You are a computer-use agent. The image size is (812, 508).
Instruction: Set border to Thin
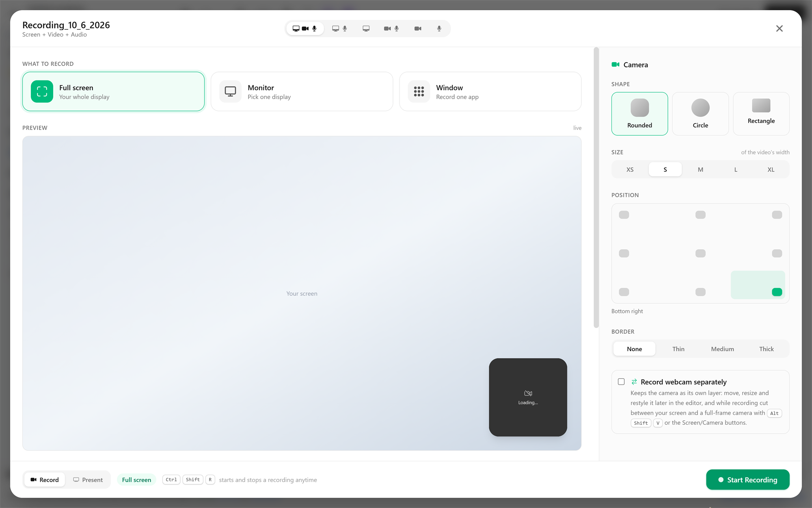pyautogui.click(x=678, y=349)
